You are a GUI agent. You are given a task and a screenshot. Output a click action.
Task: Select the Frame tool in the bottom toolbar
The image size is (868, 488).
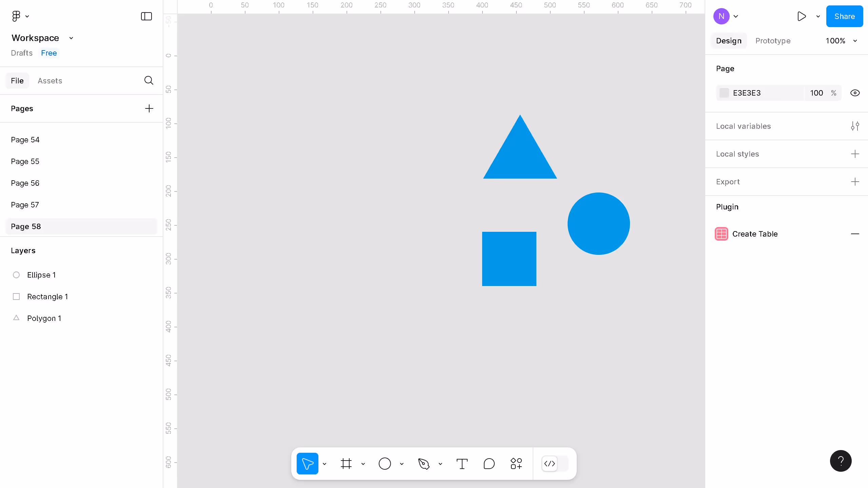pos(346,464)
